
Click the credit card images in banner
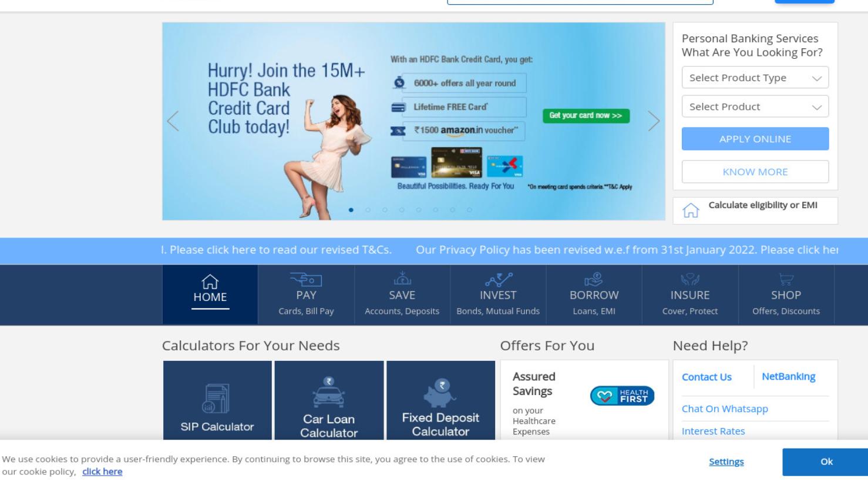point(457,163)
